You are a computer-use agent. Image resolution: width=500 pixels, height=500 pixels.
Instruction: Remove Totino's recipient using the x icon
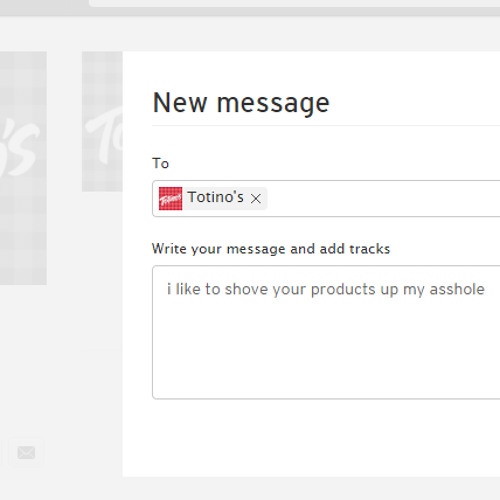tap(256, 199)
